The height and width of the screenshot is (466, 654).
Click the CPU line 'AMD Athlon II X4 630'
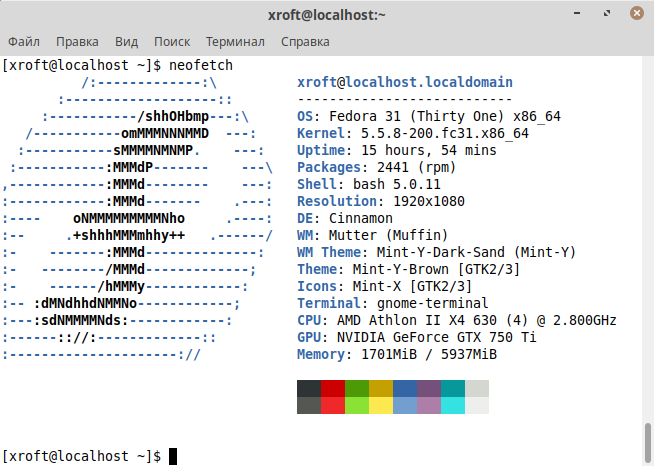(x=417, y=320)
